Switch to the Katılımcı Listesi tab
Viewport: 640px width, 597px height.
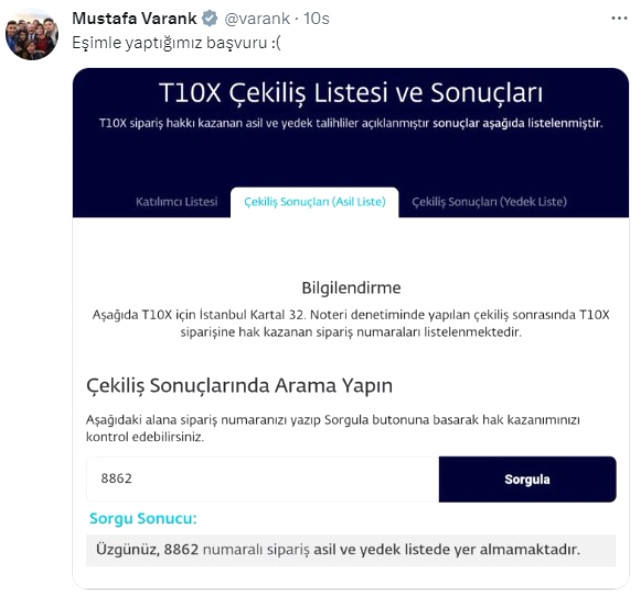[x=176, y=202]
